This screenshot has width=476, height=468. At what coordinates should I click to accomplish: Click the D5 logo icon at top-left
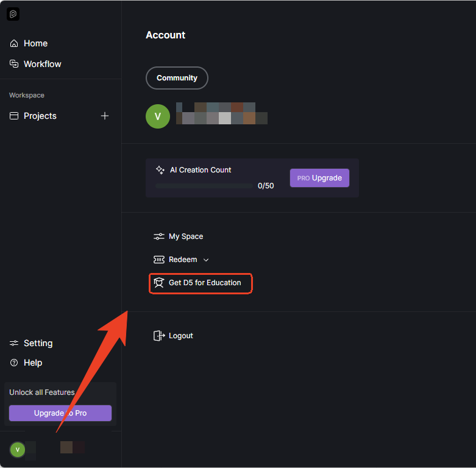13,14
